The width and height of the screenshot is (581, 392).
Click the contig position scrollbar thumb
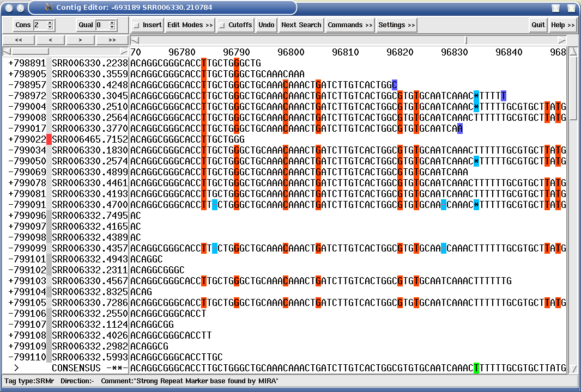point(466,40)
